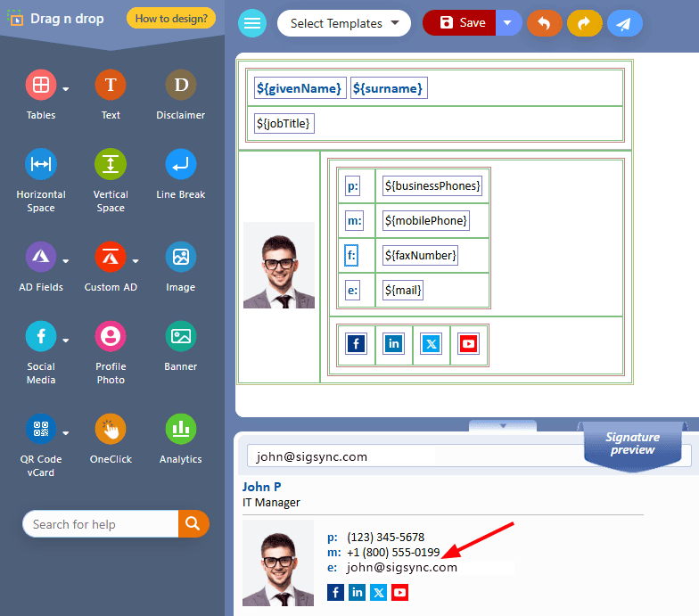Click the name John P in preview
Screen dimensions: 699x616
(262, 487)
